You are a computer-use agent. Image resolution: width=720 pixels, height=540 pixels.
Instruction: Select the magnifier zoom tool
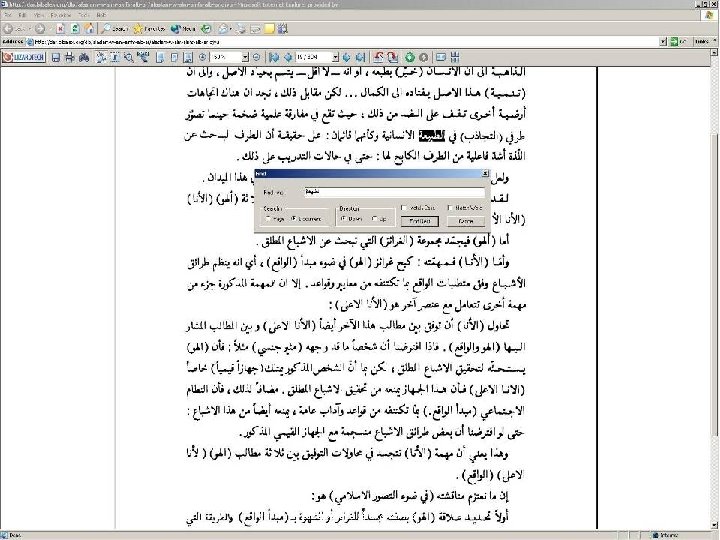(x=129, y=57)
